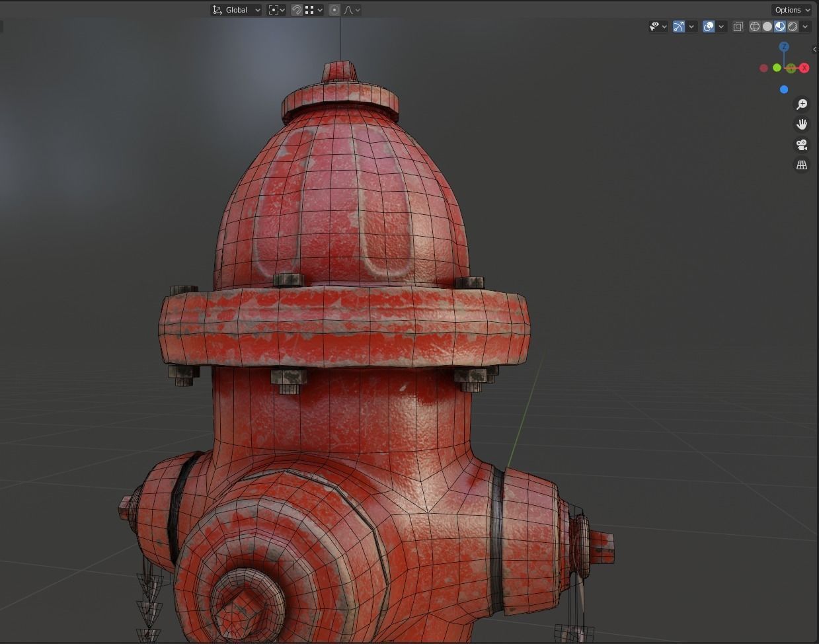Viewport: 819px width, 644px height.
Task: Click the zoom view magnifier icon
Action: tap(802, 104)
